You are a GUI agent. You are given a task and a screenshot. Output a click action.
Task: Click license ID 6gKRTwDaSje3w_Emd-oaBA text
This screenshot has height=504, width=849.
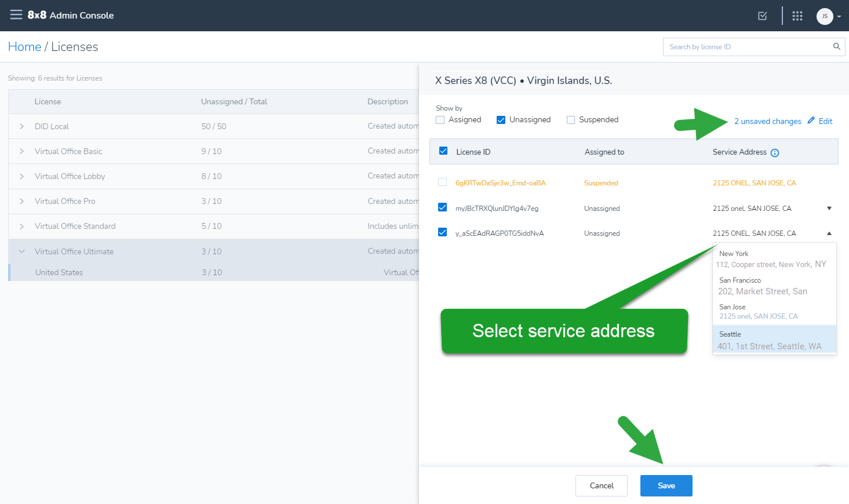(x=501, y=182)
